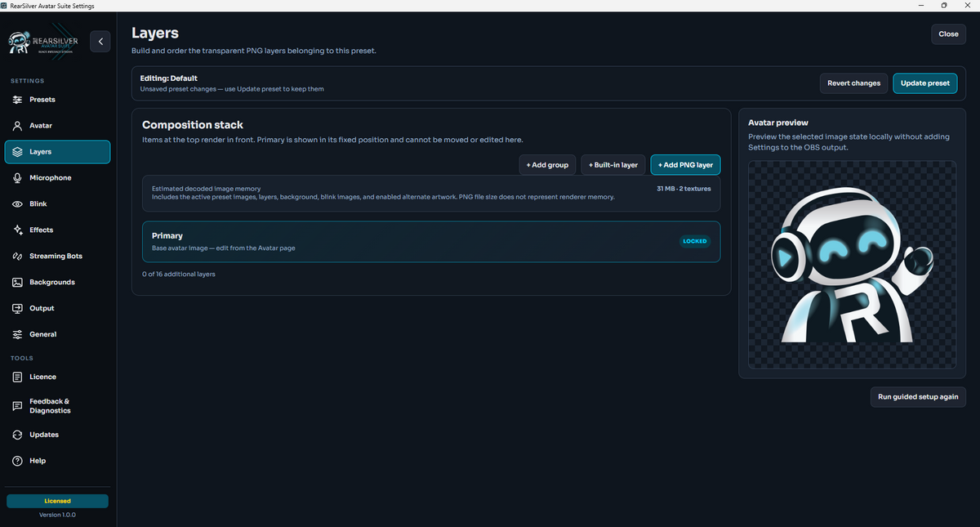Add a Built-in layer
Viewport: 980px width, 527px height.
613,165
